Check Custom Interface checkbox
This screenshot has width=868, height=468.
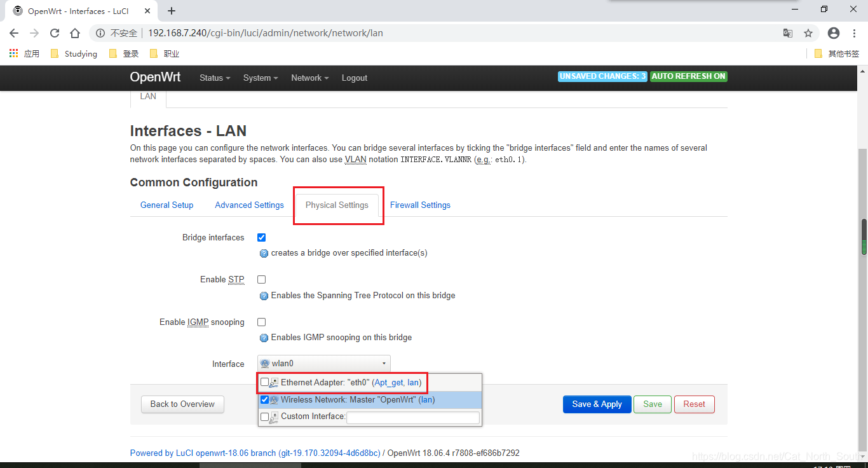(x=264, y=417)
